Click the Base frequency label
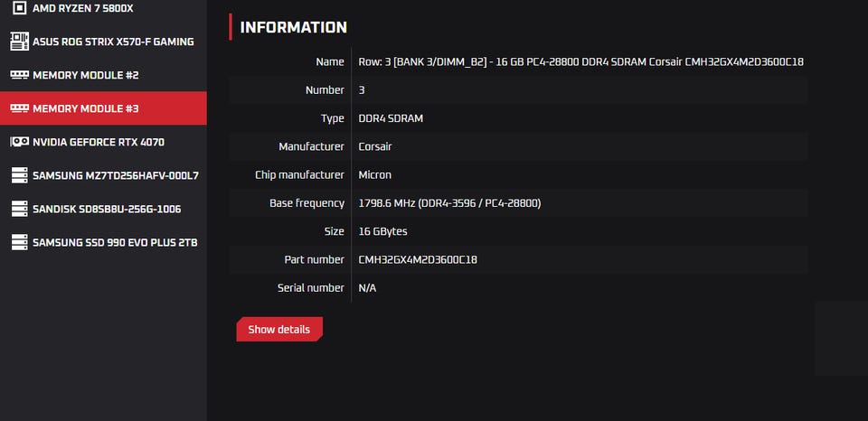This screenshot has width=868, height=421. click(307, 203)
